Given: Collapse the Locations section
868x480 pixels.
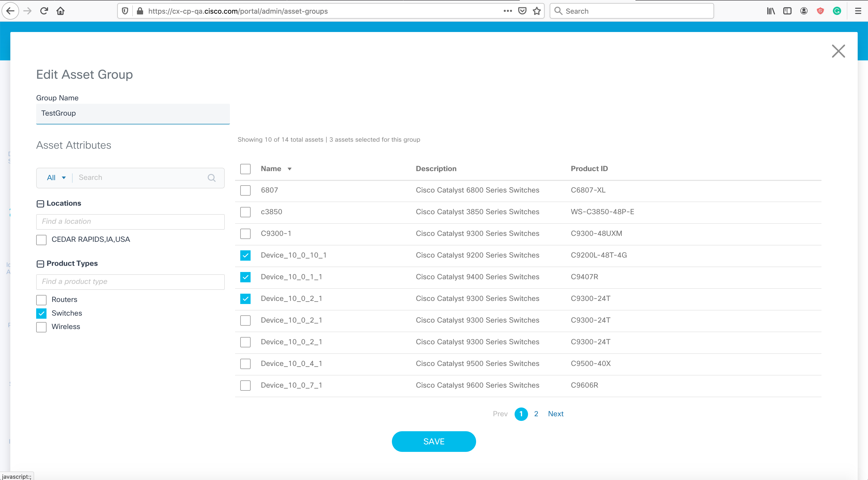Looking at the screenshot, I should tap(40, 204).
